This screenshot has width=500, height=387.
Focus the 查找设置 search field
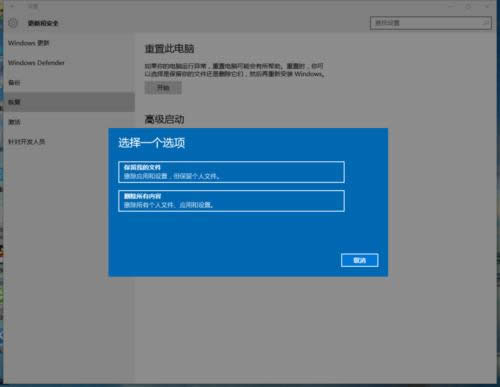click(431, 23)
